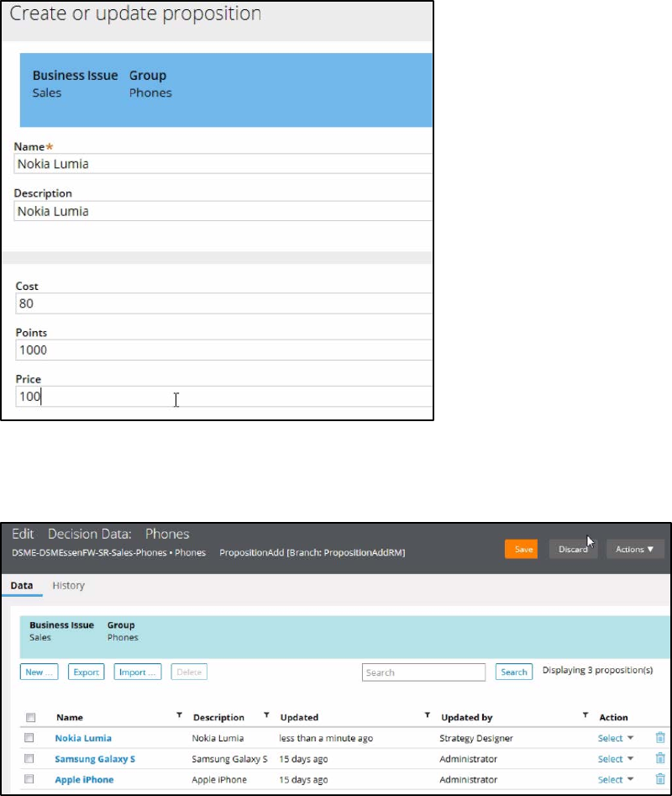Click the Points field showing 1000
The image size is (672, 796).
pos(223,350)
